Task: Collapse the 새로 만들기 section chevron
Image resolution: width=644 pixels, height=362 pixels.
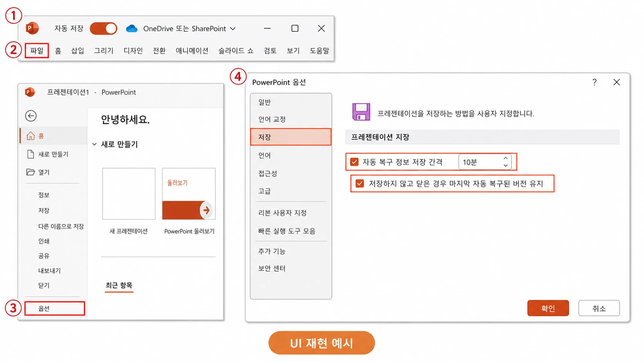Action: tap(94, 144)
